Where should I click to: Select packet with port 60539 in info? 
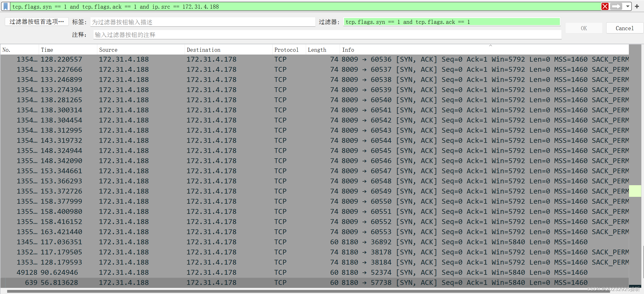[x=314, y=90]
